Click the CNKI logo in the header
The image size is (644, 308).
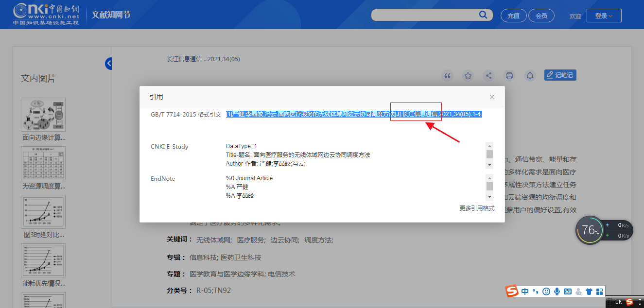[x=46, y=14]
